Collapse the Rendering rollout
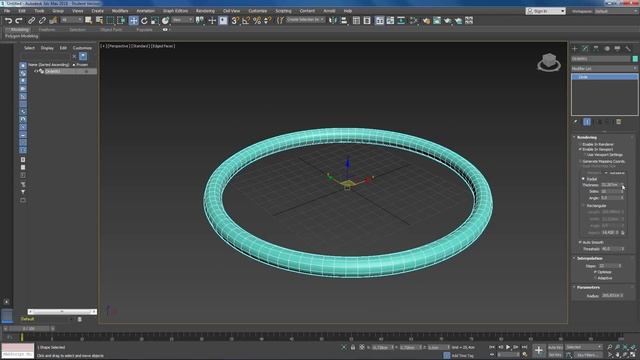 click(x=587, y=137)
